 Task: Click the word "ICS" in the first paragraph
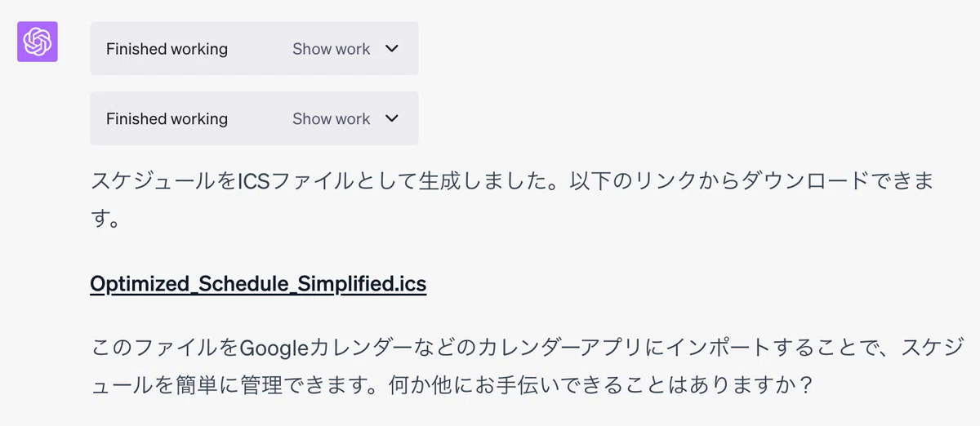click(253, 180)
